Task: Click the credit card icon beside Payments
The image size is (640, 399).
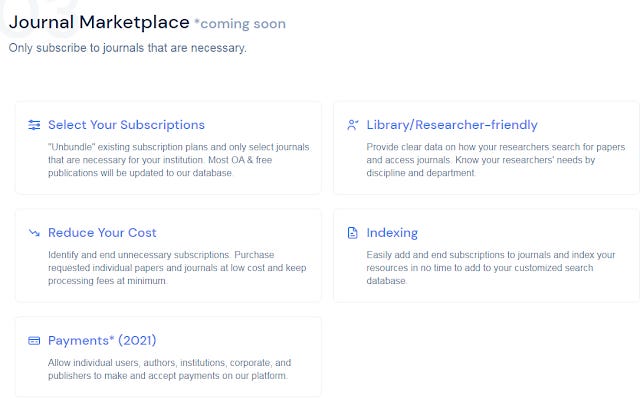Action: pyautogui.click(x=34, y=340)
